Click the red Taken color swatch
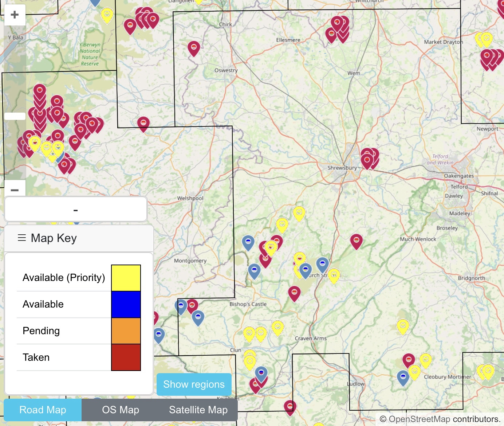 tap(126, 357)
